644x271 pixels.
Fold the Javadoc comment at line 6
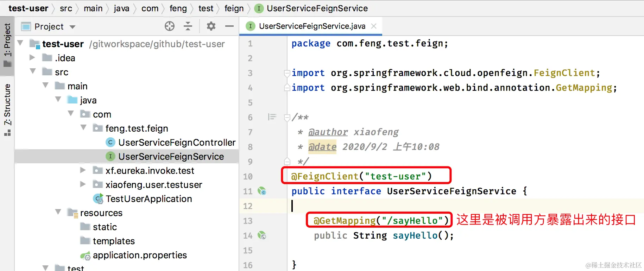coord(287,117)
